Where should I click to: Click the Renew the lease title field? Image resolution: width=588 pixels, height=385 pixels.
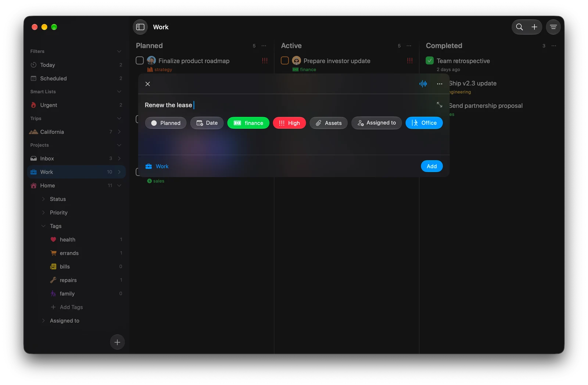tap(287, 105)
